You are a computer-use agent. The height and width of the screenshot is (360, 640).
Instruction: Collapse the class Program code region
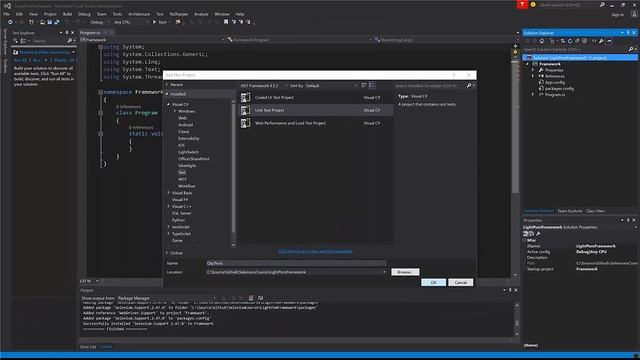100,113
